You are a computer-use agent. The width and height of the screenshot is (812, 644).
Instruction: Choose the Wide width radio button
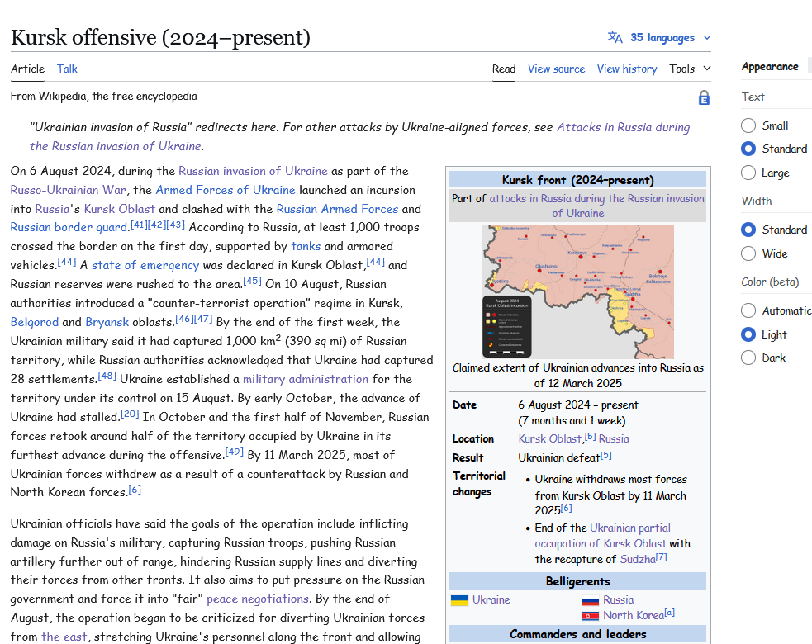(x=748, y=253)
